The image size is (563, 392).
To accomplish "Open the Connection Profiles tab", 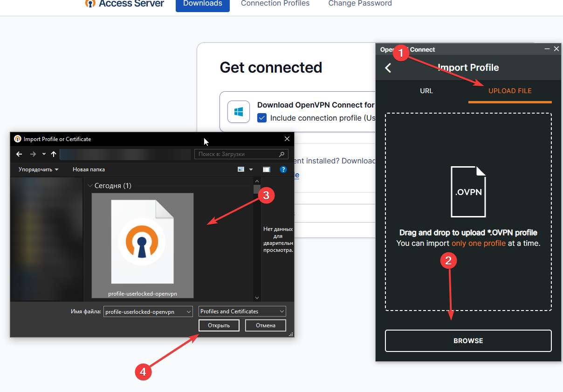I will [x=275, y=4].
